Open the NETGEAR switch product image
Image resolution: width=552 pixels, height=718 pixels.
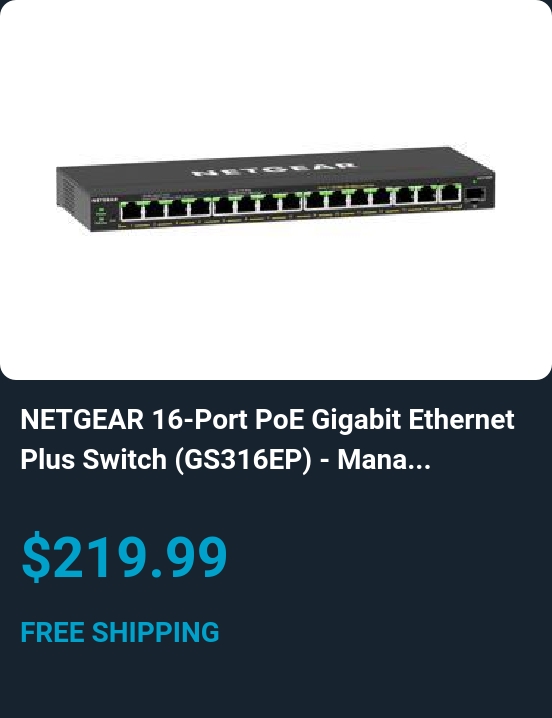[x=275, y=189]
